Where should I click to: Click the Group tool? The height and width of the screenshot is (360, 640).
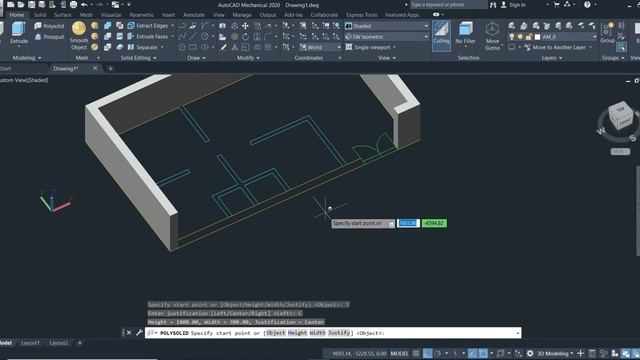607,33
